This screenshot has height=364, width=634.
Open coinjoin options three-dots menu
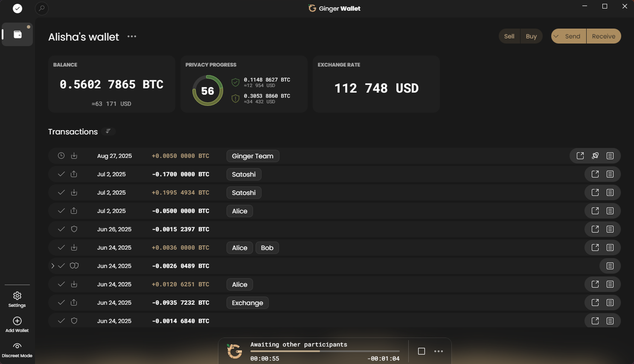439,351
